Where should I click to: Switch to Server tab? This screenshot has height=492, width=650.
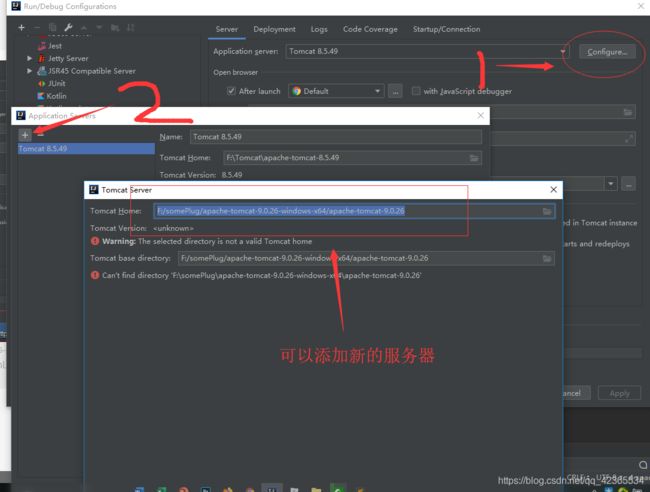(x=227, y=29)
